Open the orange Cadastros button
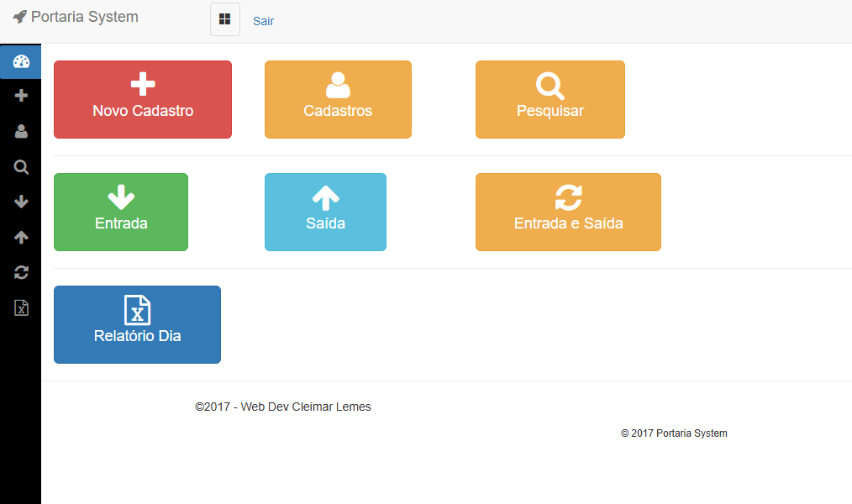The image size is (852, 504). (x=338, y=99)
